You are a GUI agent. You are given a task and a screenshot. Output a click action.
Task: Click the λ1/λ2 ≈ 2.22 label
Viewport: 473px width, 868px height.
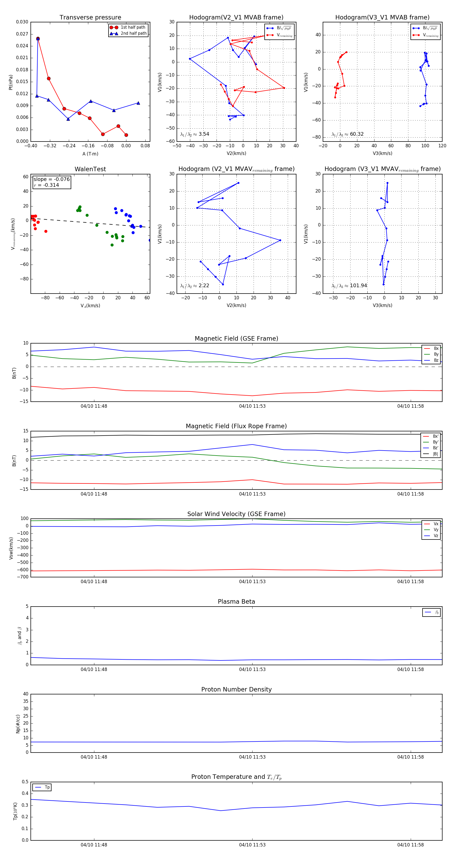tap(194, 286)
